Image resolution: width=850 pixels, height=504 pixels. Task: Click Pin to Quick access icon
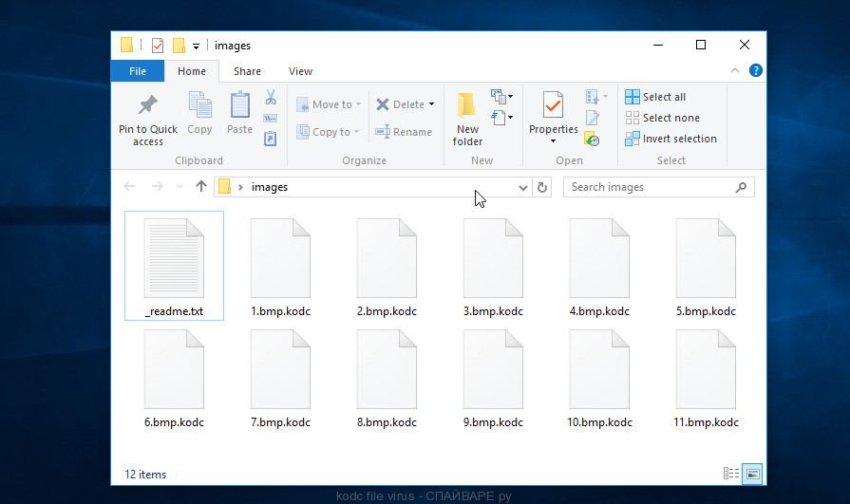coord(147,105)
